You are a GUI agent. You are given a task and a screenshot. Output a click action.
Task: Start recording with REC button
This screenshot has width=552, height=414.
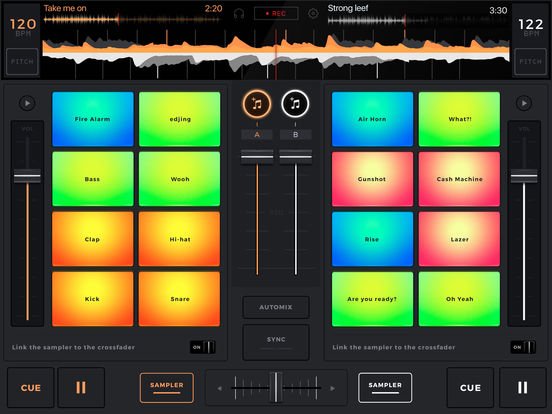[x=276, y=14]
